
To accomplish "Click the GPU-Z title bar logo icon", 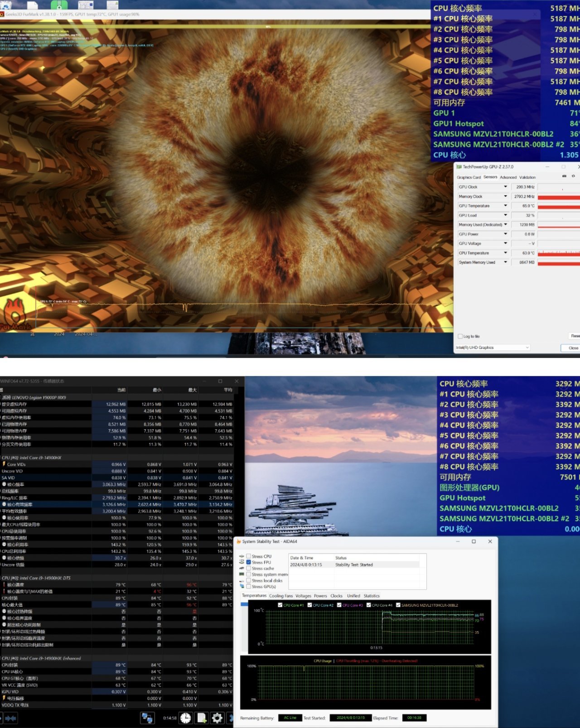I will (x=459, y=167).
